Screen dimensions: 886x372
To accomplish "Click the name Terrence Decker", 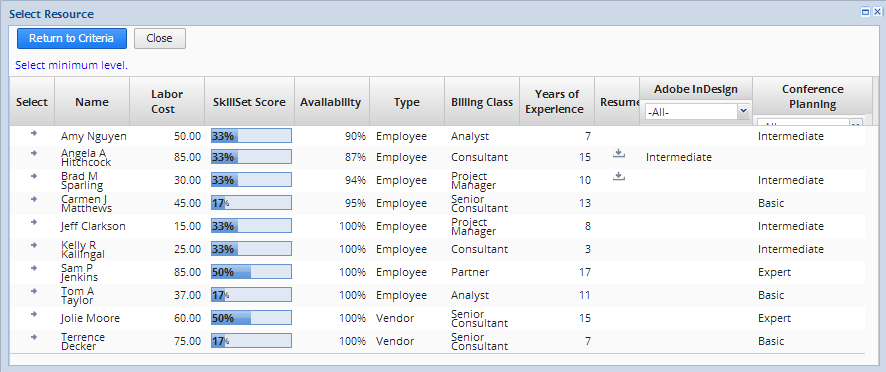I will tap(83, 341).
